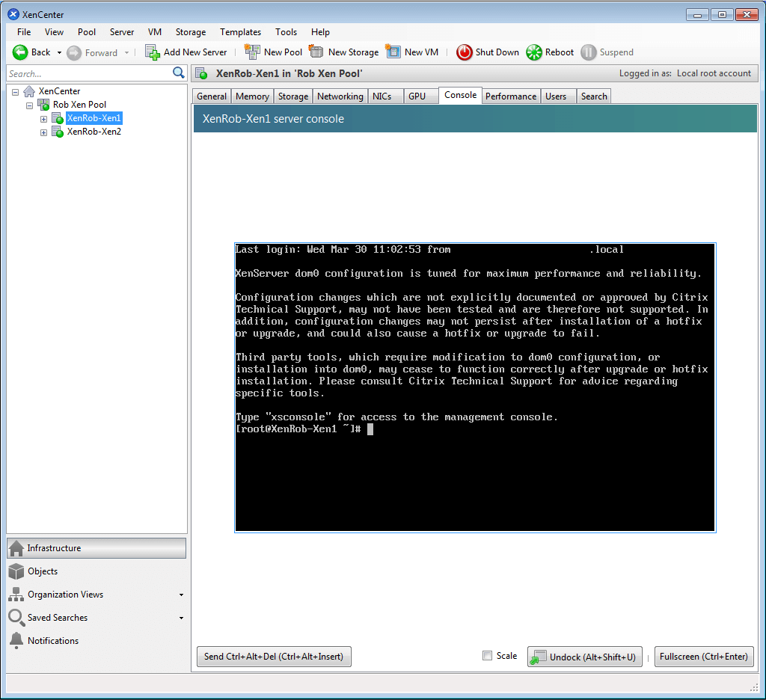Collapse the Rob Xen Pool node
The width and height of the screenshot is (766, 700).
(29, 105)
